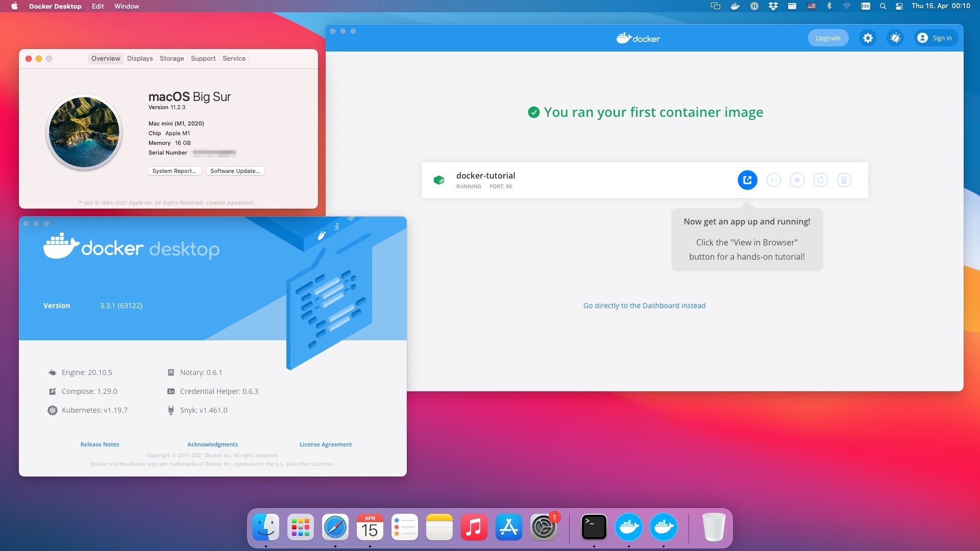
Task: Open the CLI for docker-tutorial container
Action: (774, 180)
